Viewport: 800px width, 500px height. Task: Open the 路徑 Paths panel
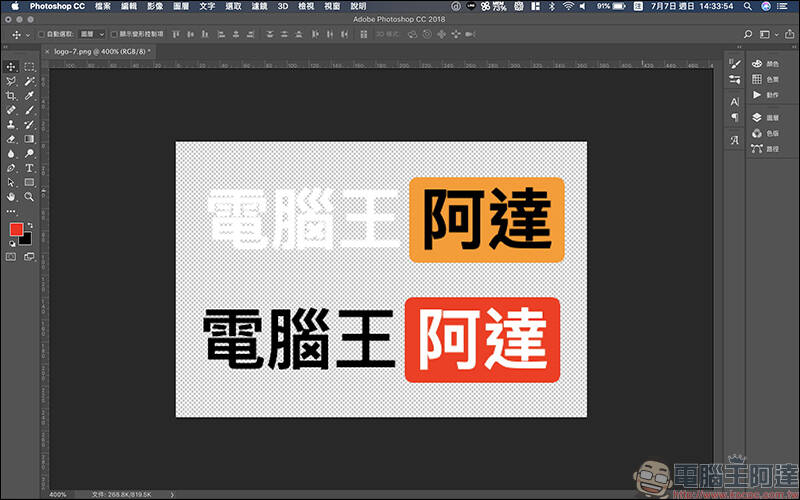(765, 148)
